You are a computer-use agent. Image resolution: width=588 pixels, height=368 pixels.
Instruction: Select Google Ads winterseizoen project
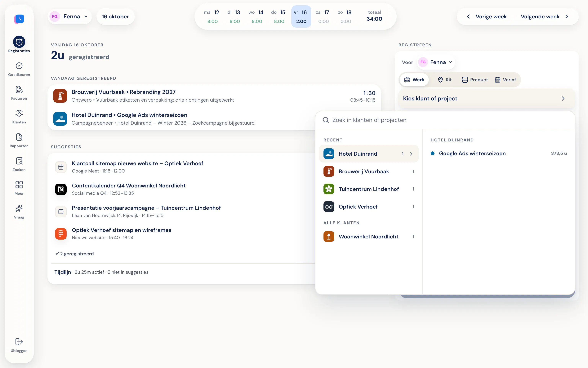point(499,153)
